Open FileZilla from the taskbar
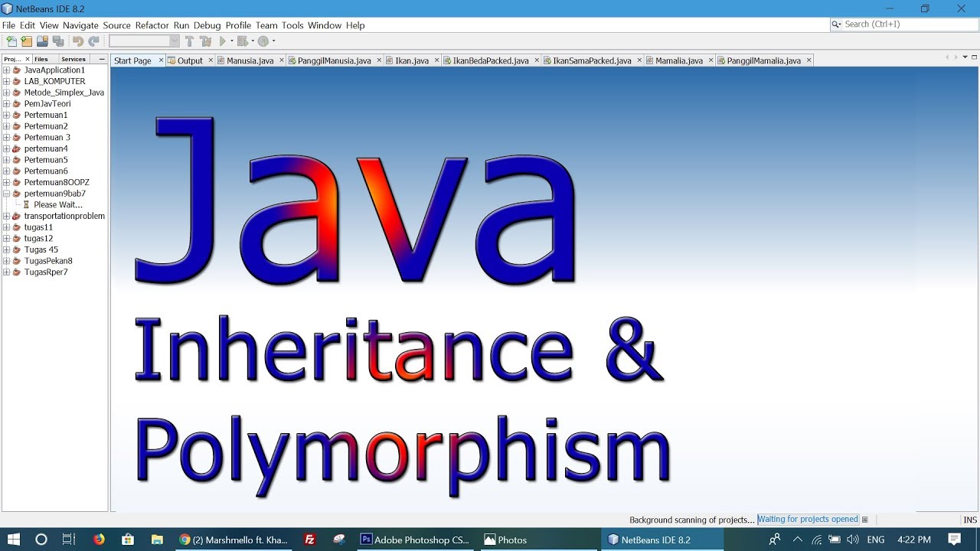This screenshot has height=551, width=980. tap(310, 540)
